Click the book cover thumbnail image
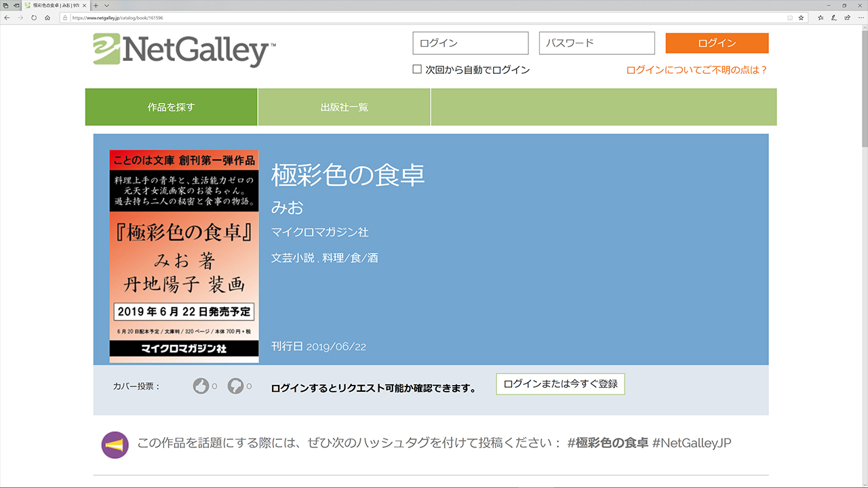 [184, 256]
